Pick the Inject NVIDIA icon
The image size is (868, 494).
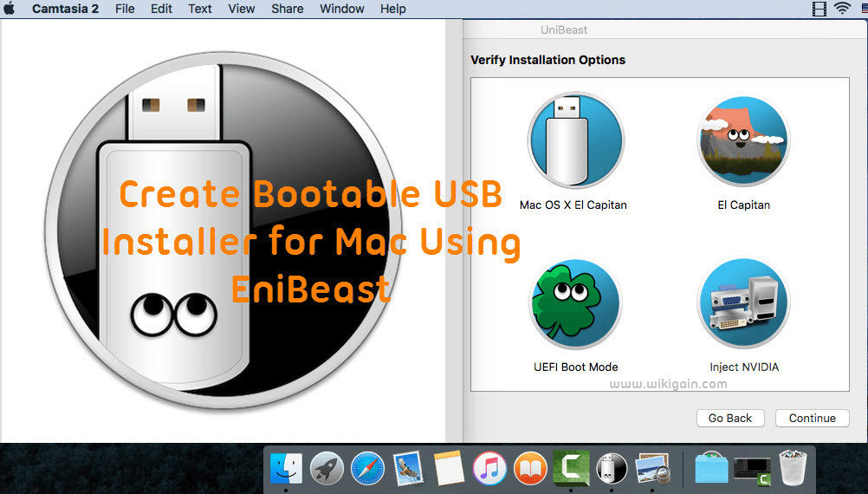tap(742, 303)
